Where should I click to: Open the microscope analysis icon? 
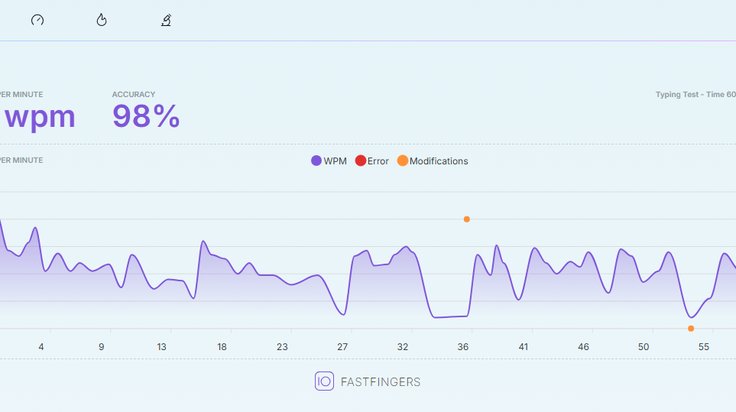coord(166,20)
